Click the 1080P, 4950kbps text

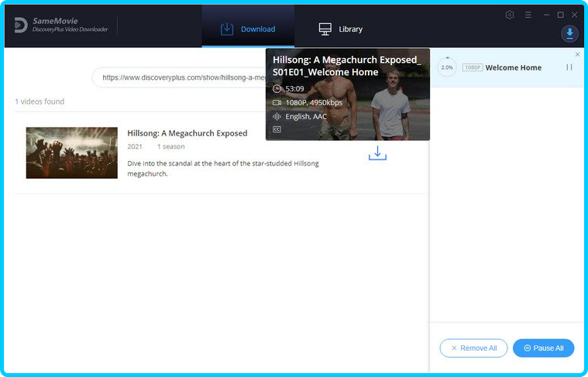(x=314, y=103)
